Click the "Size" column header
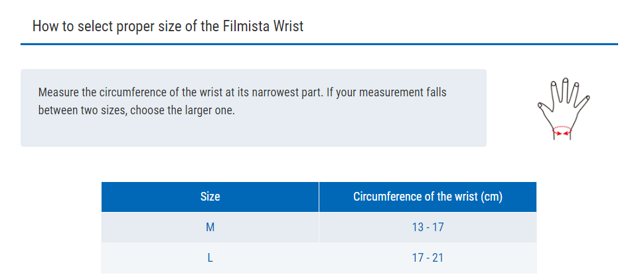The width and height of the screenshot is (644, 279). (x=210, y=197)
